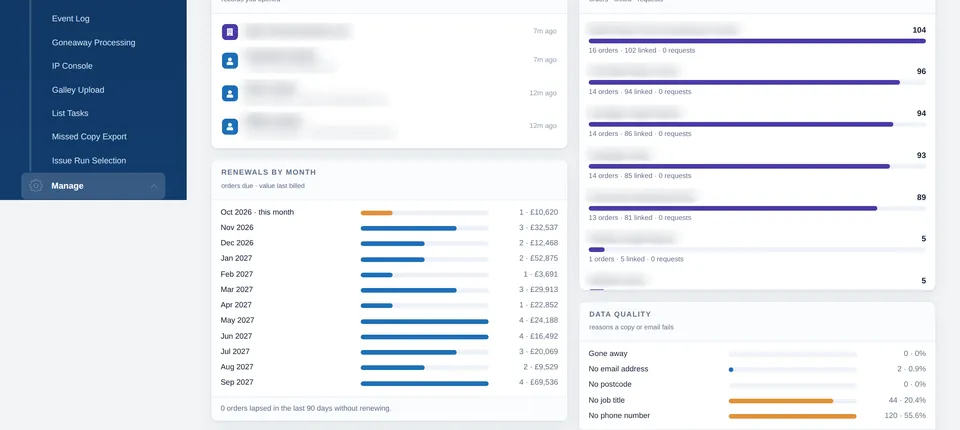Click the 3 - £32,537 value

539,228
